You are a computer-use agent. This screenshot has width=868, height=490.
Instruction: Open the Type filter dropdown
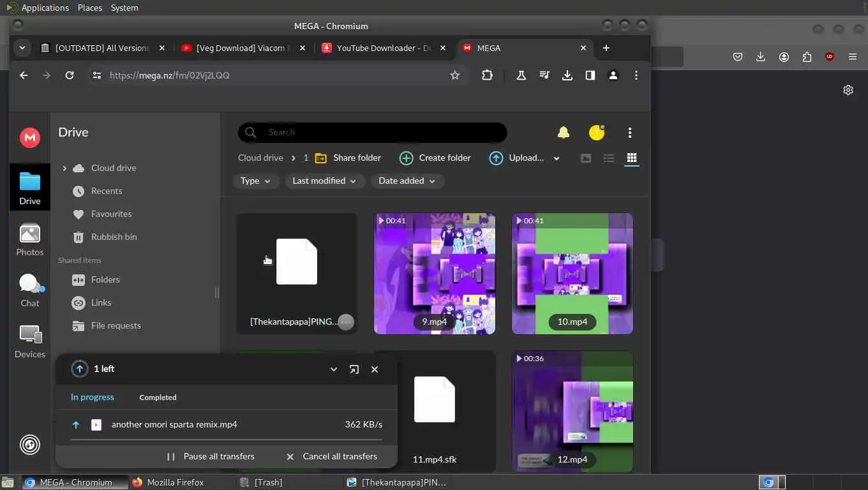[x=255, y=181]
